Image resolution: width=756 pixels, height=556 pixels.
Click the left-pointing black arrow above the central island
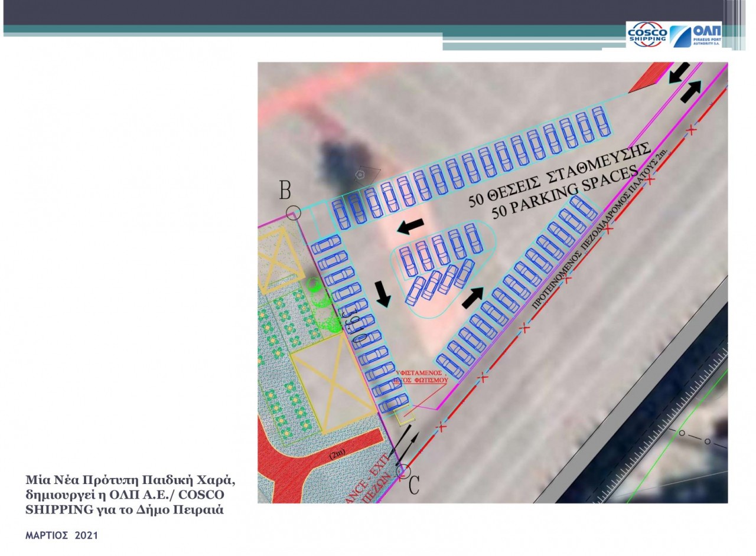click(x=410, y=225)
